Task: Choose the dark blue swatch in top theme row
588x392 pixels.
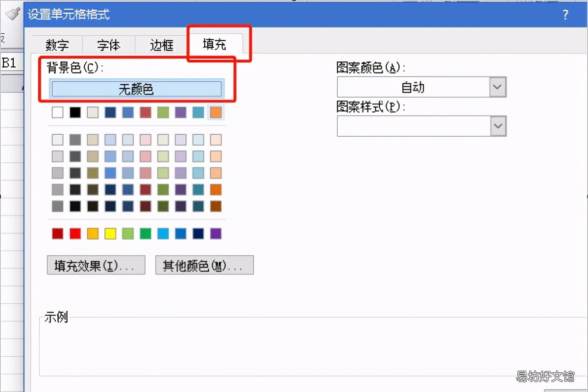Action: (110, 112)
